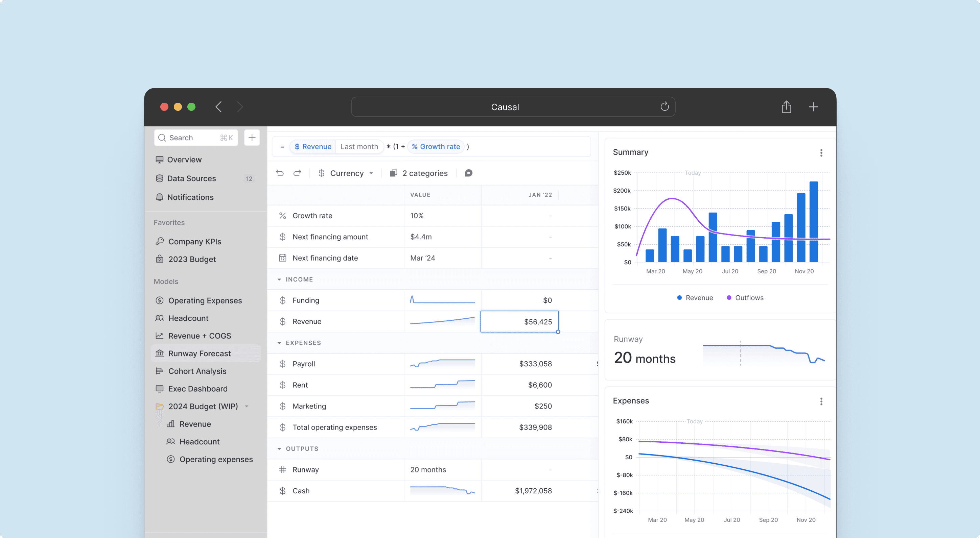Open the Currency format dropdown
The width and height of the screenshot is (980, 538).
[346, 173]
